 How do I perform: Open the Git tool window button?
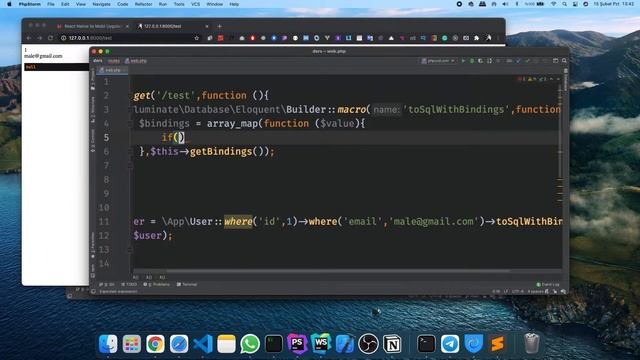pos(107,284)
